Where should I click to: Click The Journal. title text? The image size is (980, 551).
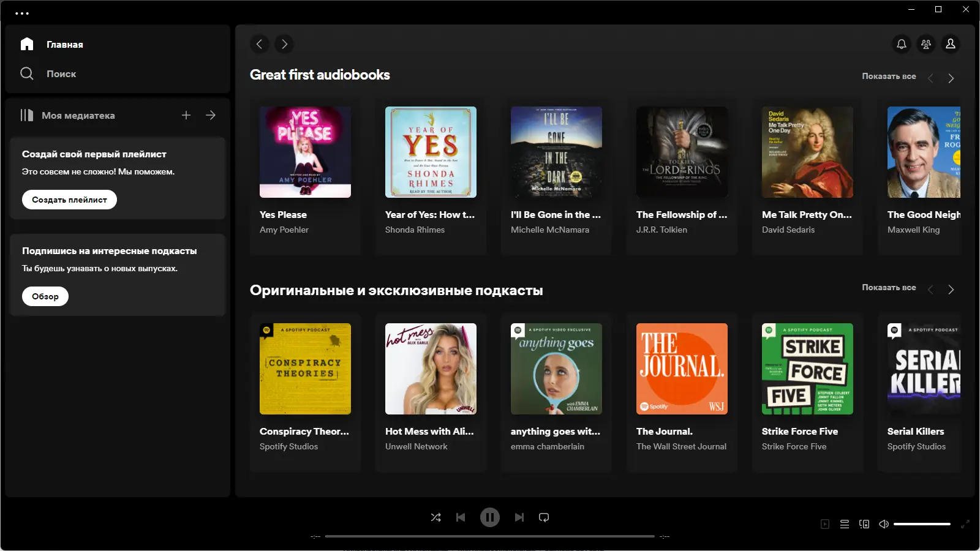665,432
